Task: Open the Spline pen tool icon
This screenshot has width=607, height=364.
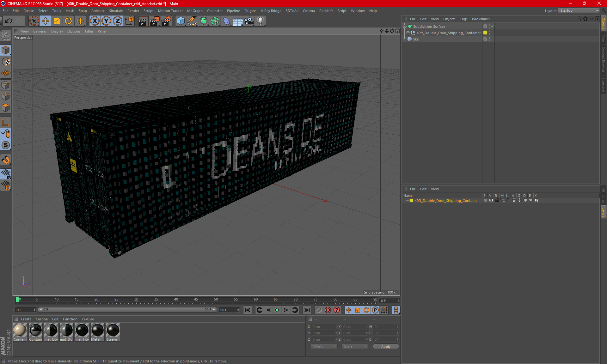Action: point(192,21)
